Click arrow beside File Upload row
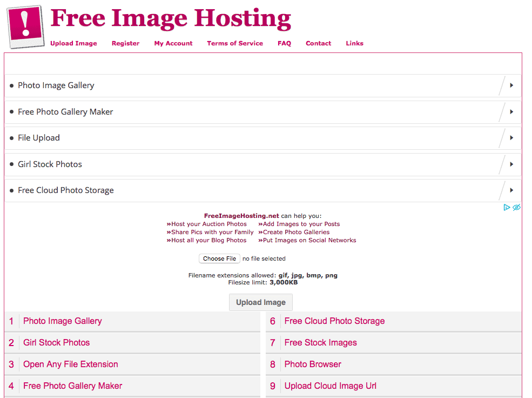 coord(511,138)
